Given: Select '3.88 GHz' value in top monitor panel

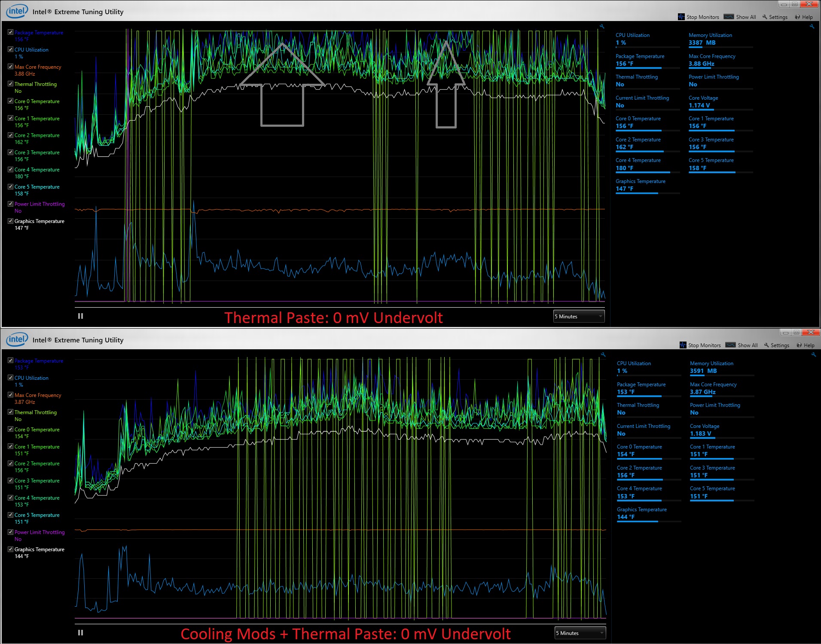Looking at the screenshot, I should click(701, 64).
